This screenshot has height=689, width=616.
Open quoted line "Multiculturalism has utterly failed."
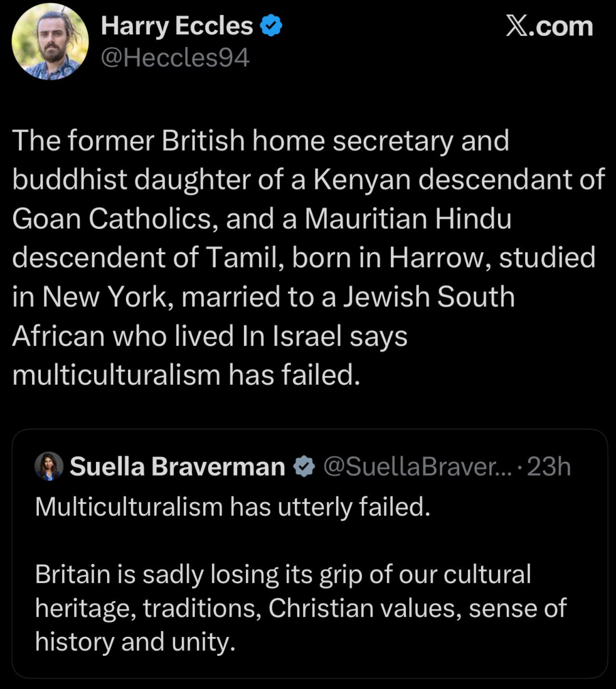(233, 506)
